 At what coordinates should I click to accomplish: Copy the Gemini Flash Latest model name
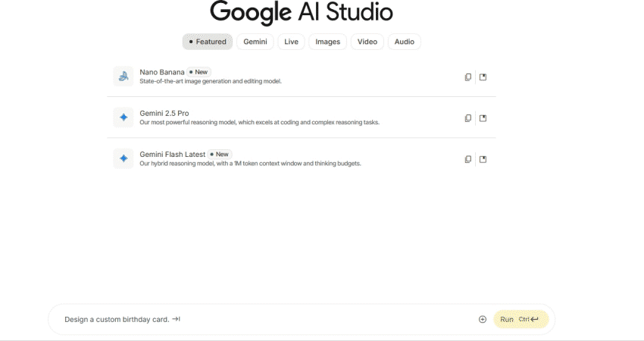click(x=468, y=159)
